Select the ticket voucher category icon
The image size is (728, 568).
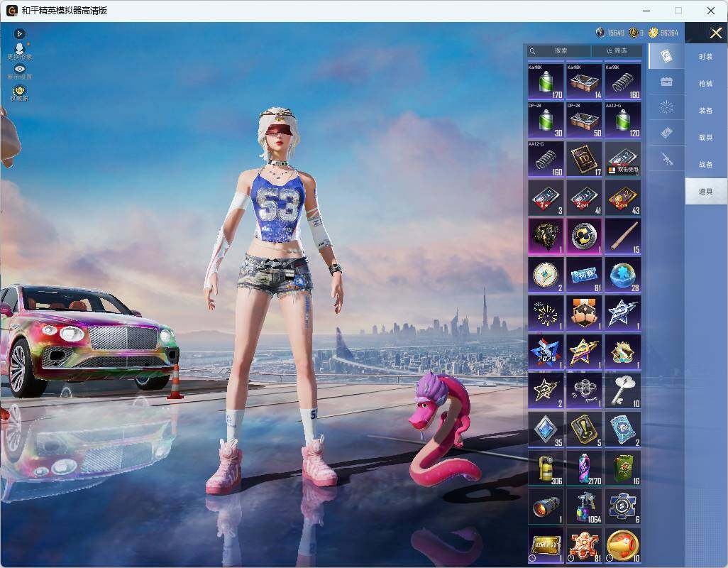coord(666,133)
